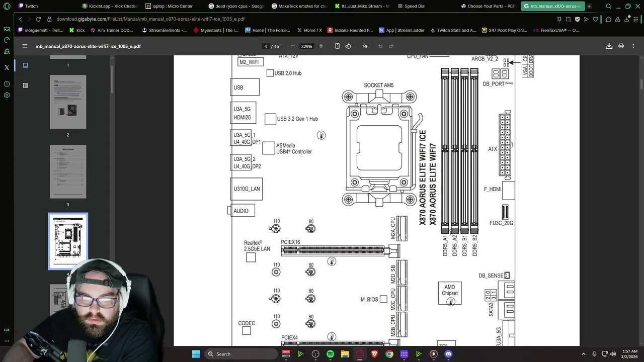Open the StreamElements bookmark
The width and height of the screenshot is (644, 362).
coord(165,30)
